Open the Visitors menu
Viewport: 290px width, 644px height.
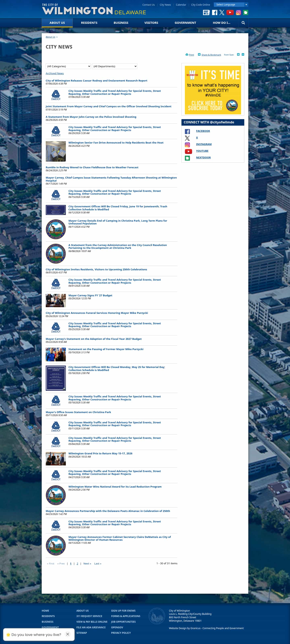coord(151,23)
